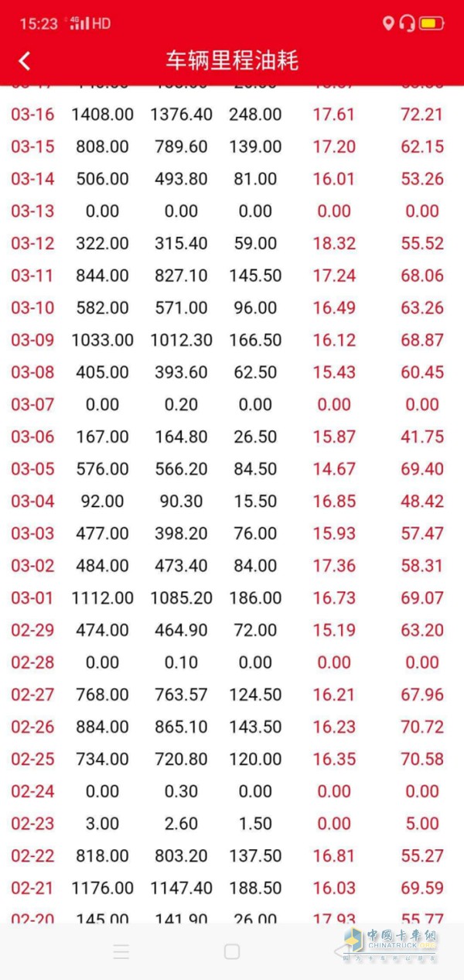
Task: Tap fuel consumption 18.32 on 03-12
Action: (334, 243)
